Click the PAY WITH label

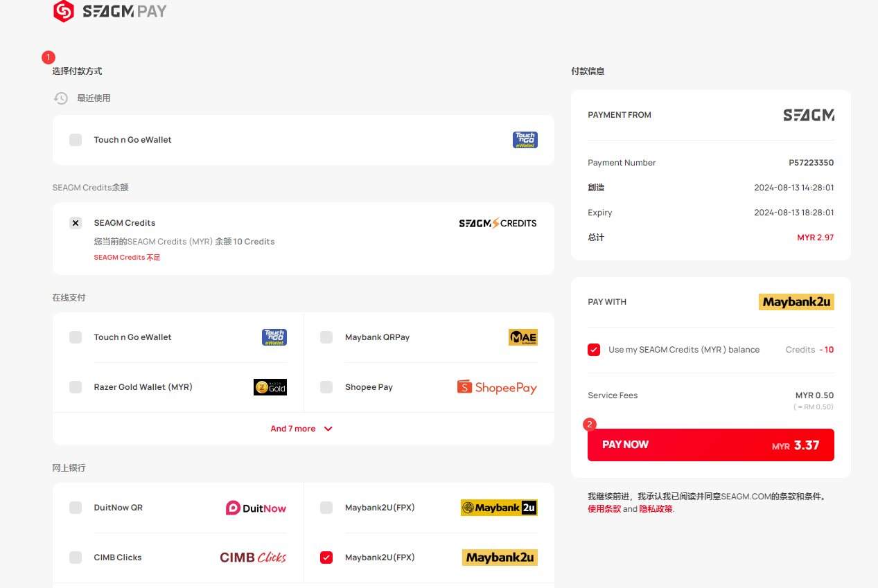click(x=607, y=302)
